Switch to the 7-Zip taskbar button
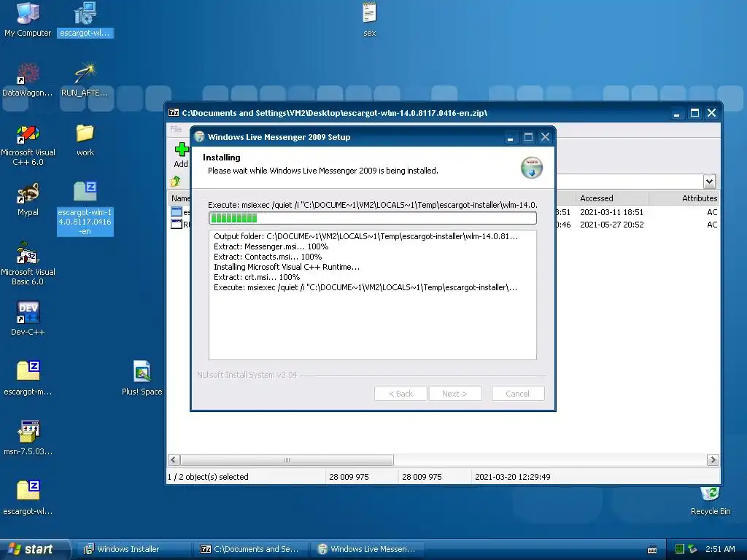747x560 pixels. coord(251,549)
